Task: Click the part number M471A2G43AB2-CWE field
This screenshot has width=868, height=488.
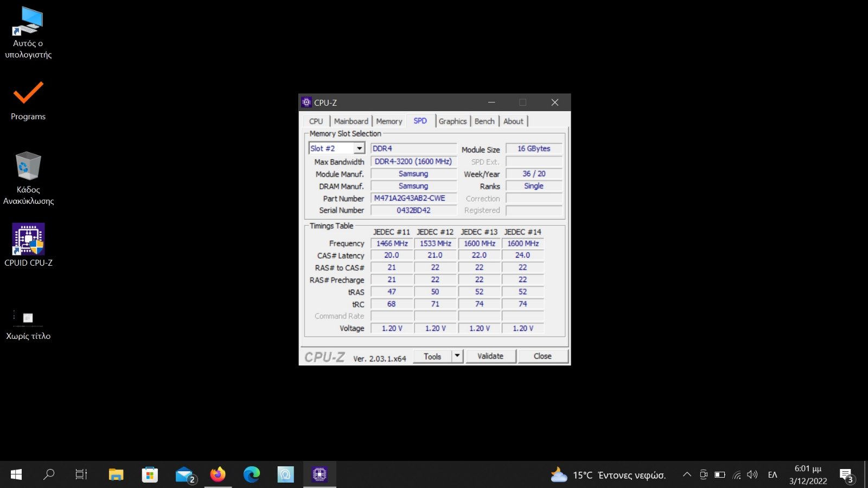Action: pyautogui.click(x=413, y=198)
